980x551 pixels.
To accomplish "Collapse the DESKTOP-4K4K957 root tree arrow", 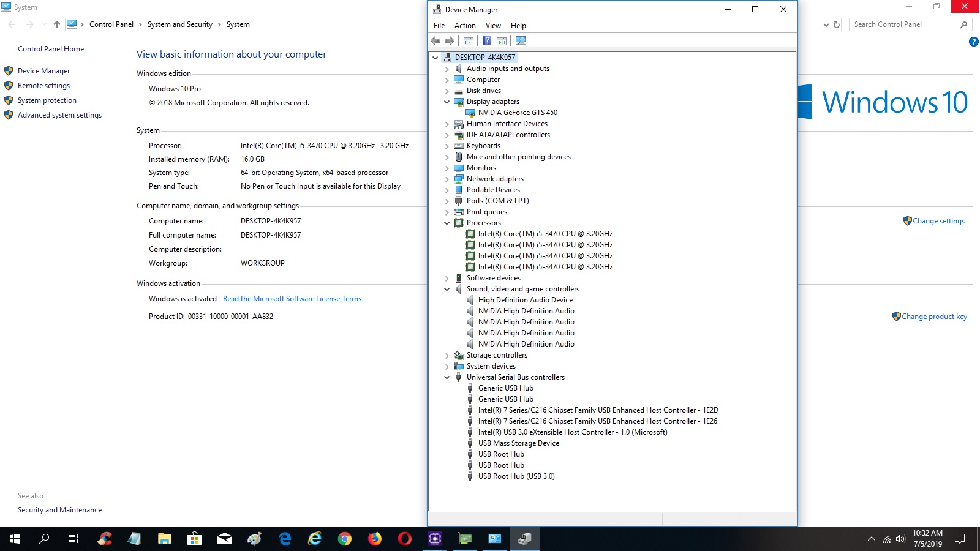I will tap(435, 58).
